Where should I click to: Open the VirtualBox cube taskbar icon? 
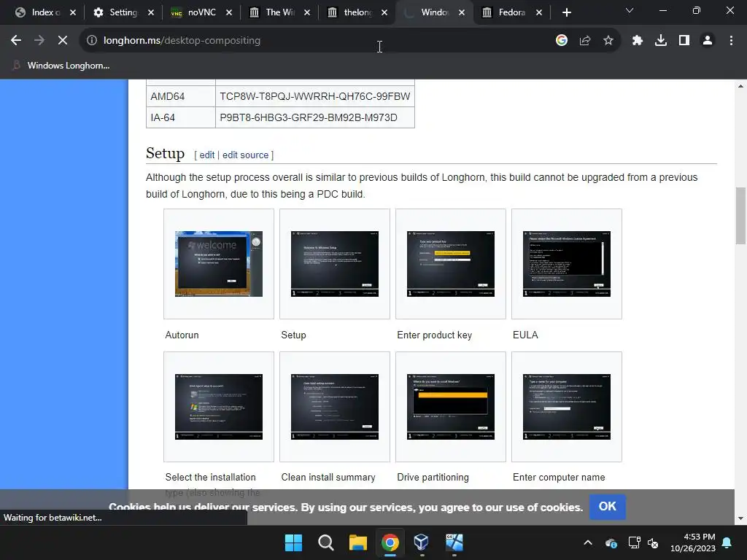422,542
